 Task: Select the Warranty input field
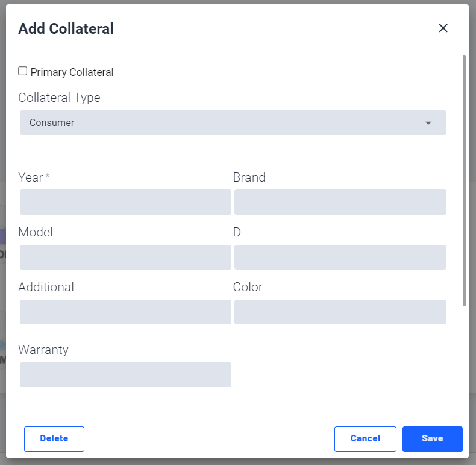tap(125, 375)
